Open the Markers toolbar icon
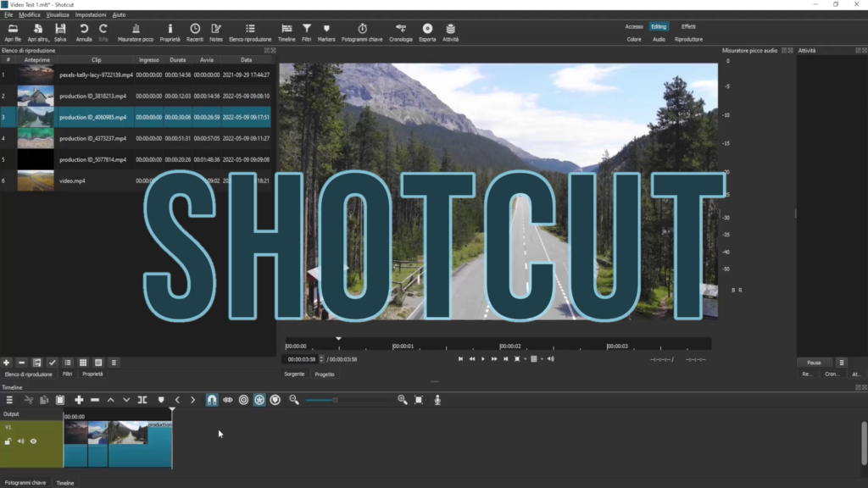The height and width of the screenshot is (488, 868). click(326, 33)
